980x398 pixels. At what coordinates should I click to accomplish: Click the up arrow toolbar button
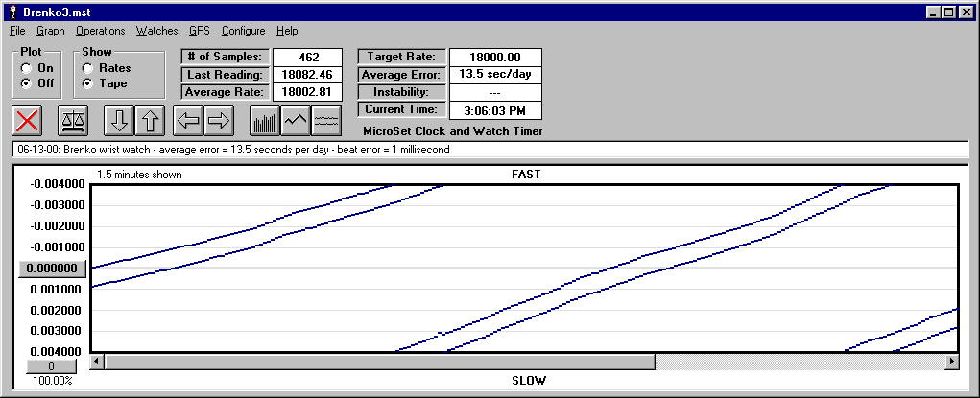coord(150,121)
